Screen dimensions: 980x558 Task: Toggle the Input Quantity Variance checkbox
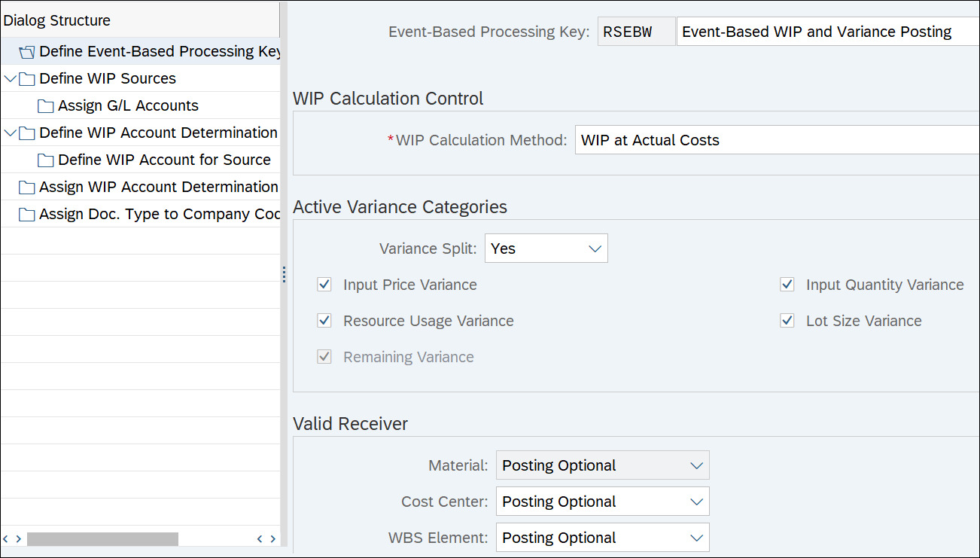(787, 285)
